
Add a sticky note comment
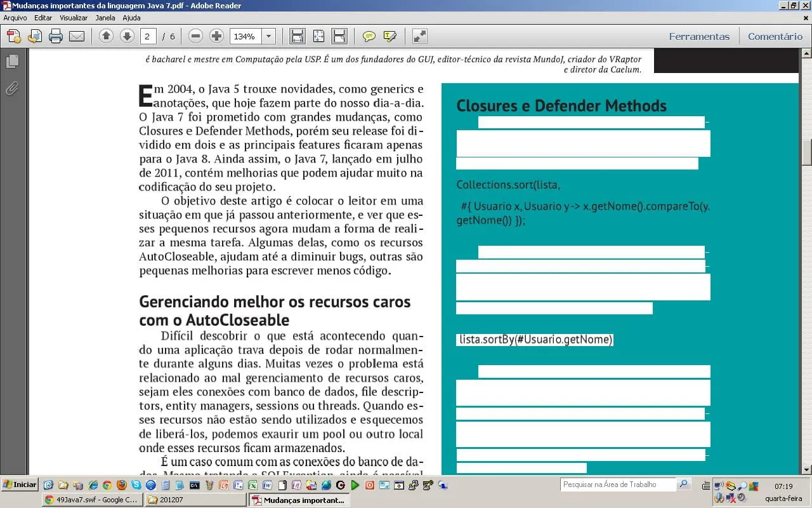point(369,36)
